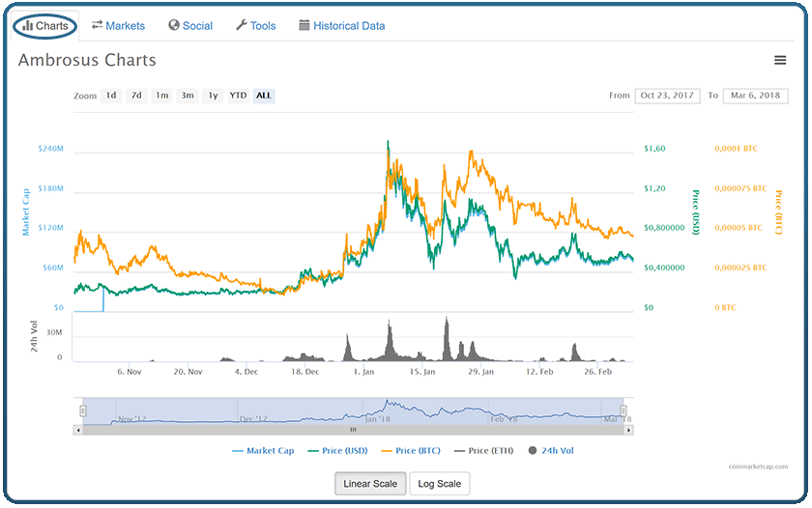Set zoom to 1d
This screenshot has height=508, width=812.
111,96
